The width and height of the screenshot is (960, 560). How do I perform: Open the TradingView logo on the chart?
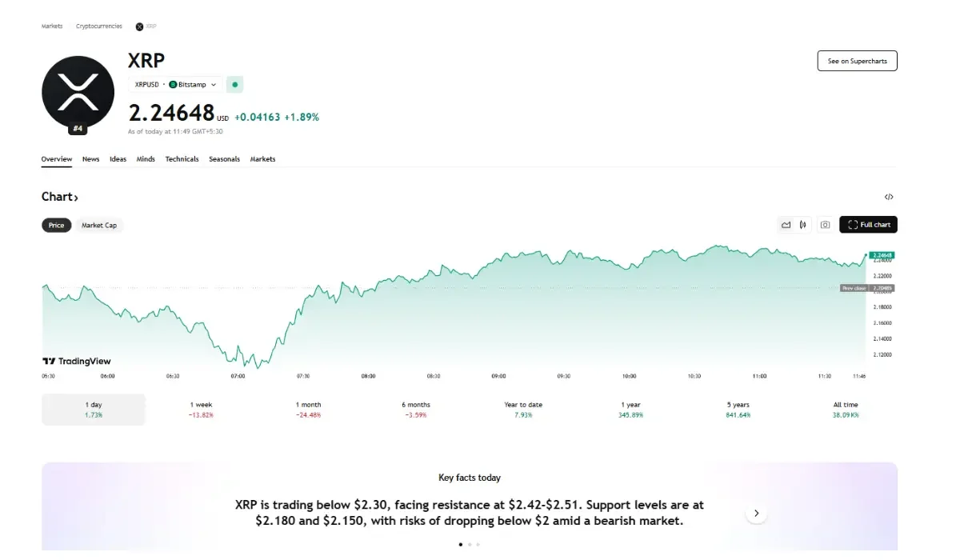click(76, 361)
